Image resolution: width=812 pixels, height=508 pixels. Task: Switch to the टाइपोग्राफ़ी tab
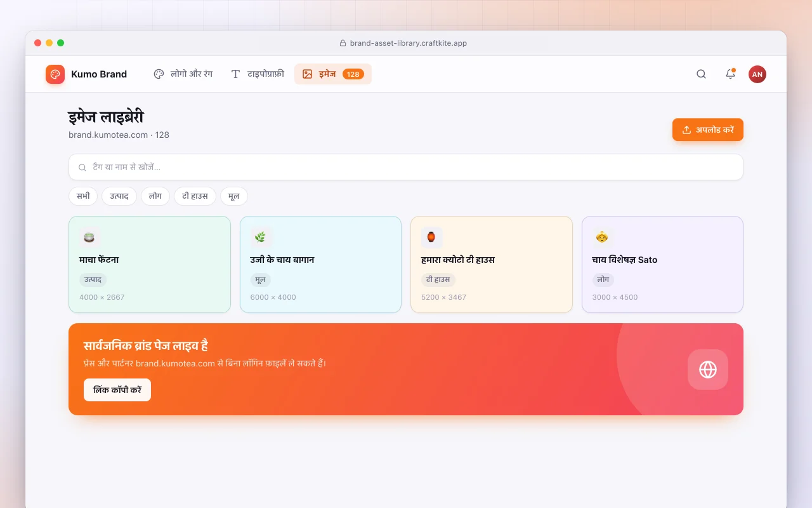258,74
